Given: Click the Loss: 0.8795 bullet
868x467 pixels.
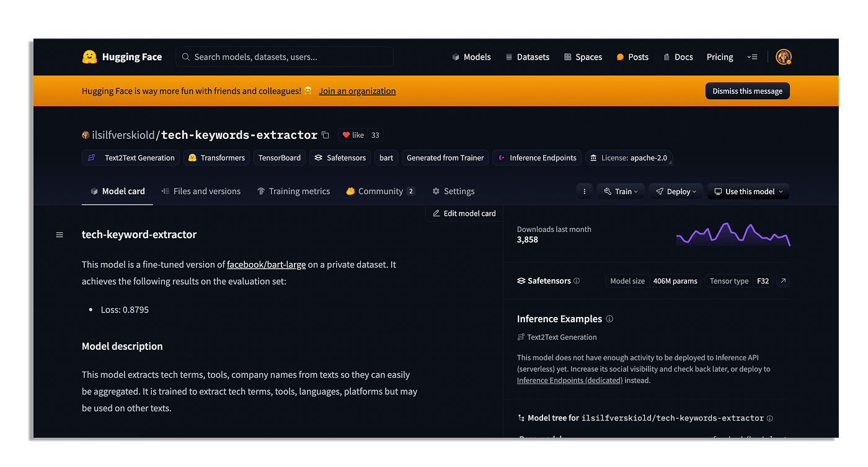Looking at the screenshot, I should (125, 309).
